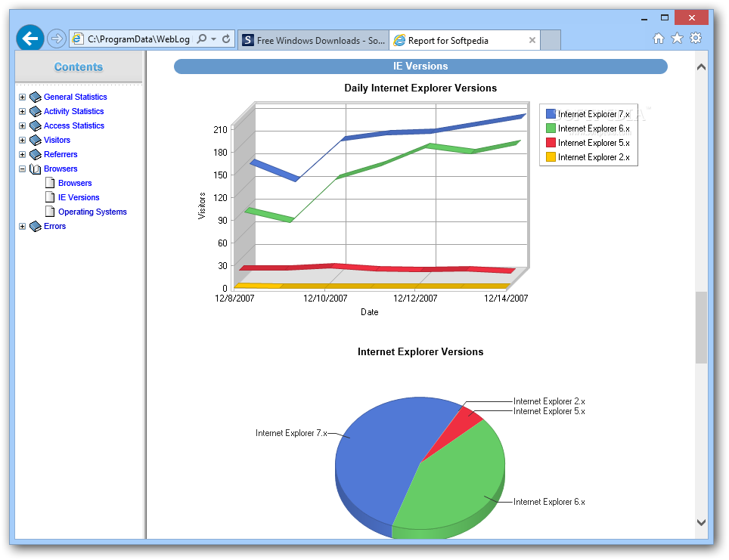Image resolution: width=729 pixels, height=560 pixels.
Task: Close the Report for Softpedia tab
Action: pyautogui.click(x=532, y=40)
